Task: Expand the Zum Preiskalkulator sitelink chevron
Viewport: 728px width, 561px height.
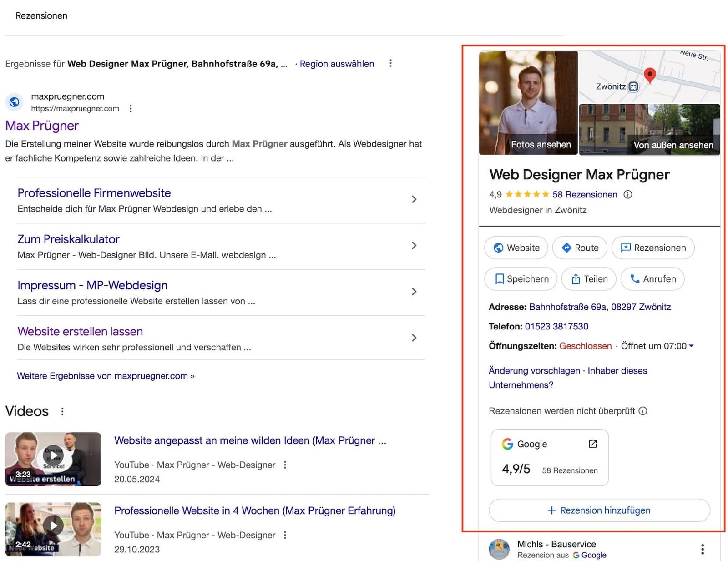Action: [x=414, y=246]
